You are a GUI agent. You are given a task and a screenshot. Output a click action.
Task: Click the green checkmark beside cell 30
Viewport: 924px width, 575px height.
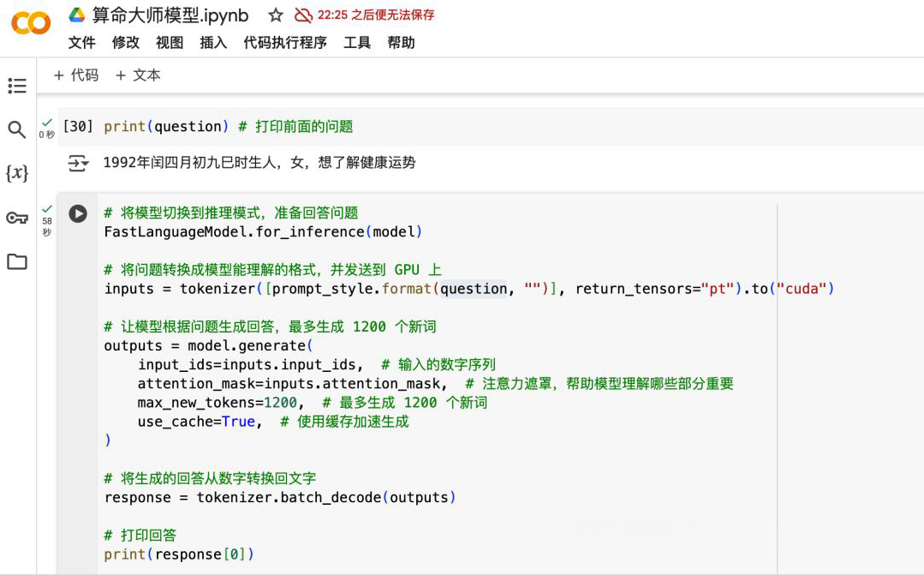pos(47,123)
